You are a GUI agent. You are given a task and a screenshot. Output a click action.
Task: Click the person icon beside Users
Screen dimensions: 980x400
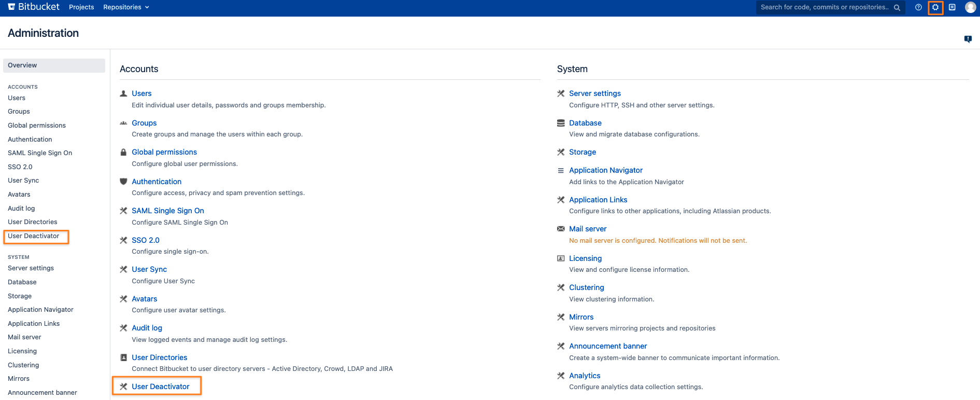click(123, 94)
